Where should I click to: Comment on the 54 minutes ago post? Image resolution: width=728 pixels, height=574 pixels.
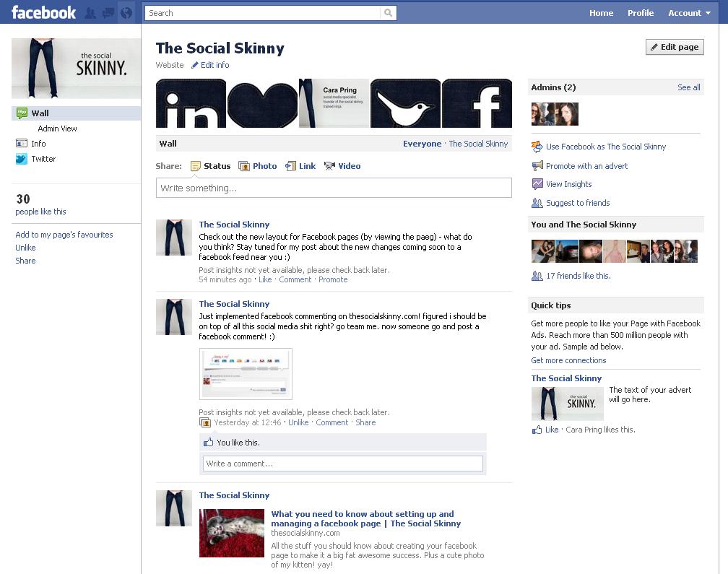coord(295,279)
